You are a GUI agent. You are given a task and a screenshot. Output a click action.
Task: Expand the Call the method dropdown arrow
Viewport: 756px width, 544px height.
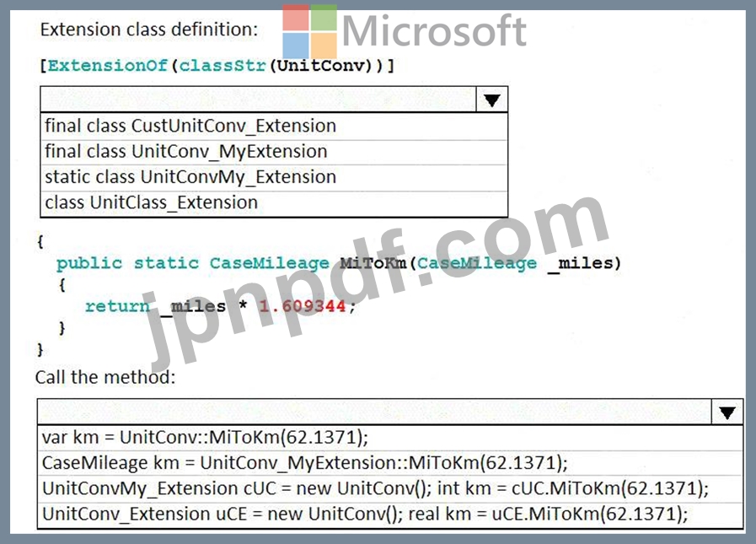(x=727, y=412)
